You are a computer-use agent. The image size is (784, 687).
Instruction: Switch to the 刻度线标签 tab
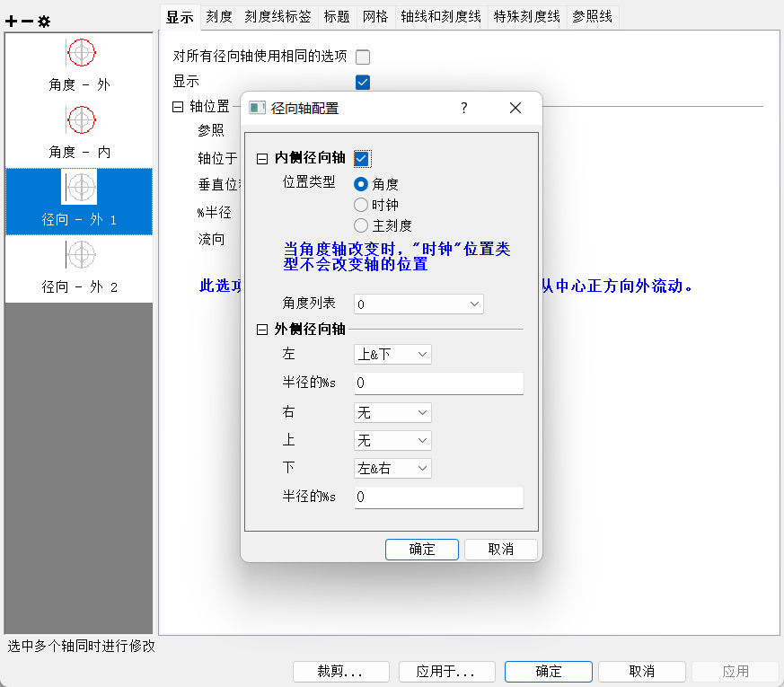278,16
